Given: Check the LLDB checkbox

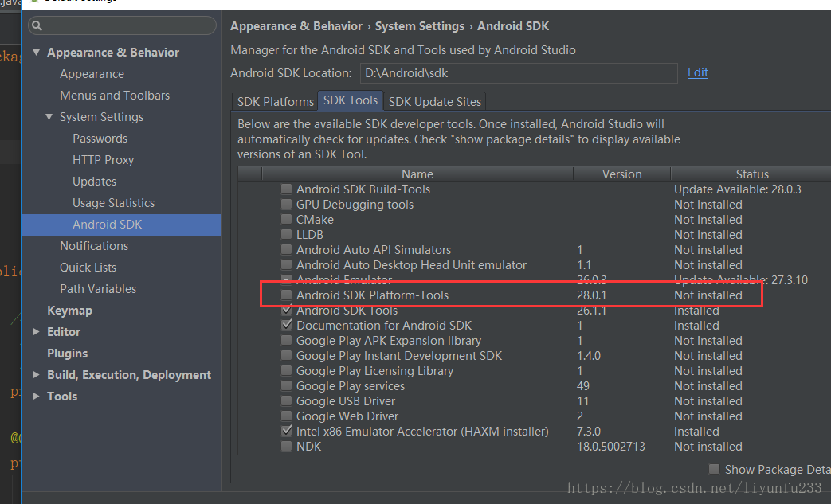Looking at the screenshot, I should [x=286, y=235].
